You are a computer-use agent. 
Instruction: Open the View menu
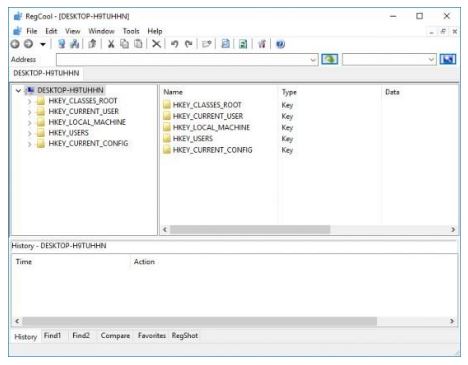click(x=73, y=31)
